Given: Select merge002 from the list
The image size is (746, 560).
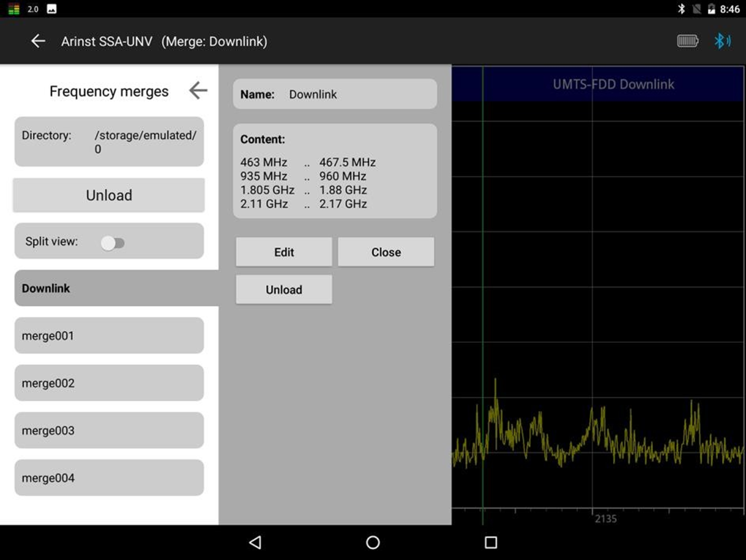Looking at the screenshot, I should coord(109,383).
